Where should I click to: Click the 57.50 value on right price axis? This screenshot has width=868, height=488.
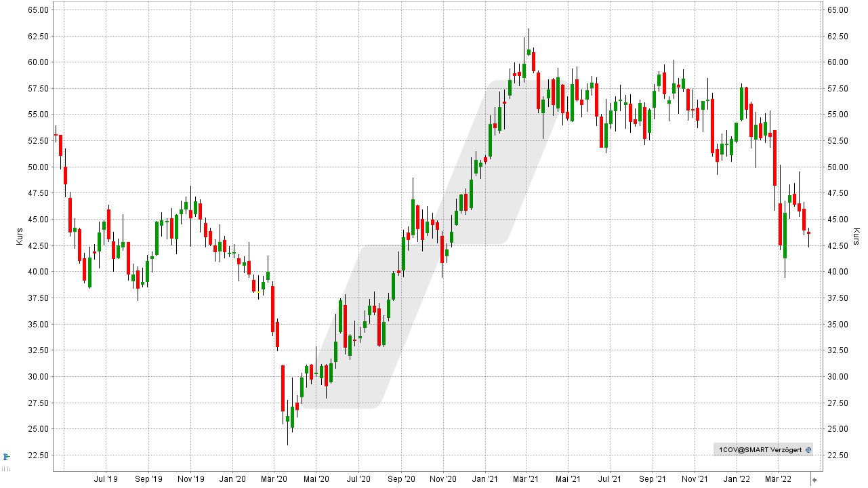click(x=838, y=89)
